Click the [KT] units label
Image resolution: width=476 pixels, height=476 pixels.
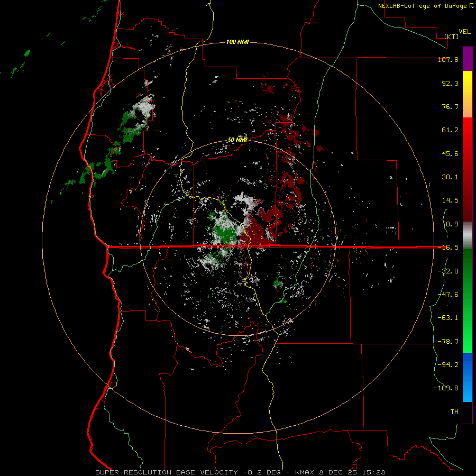tap(452, 36)
